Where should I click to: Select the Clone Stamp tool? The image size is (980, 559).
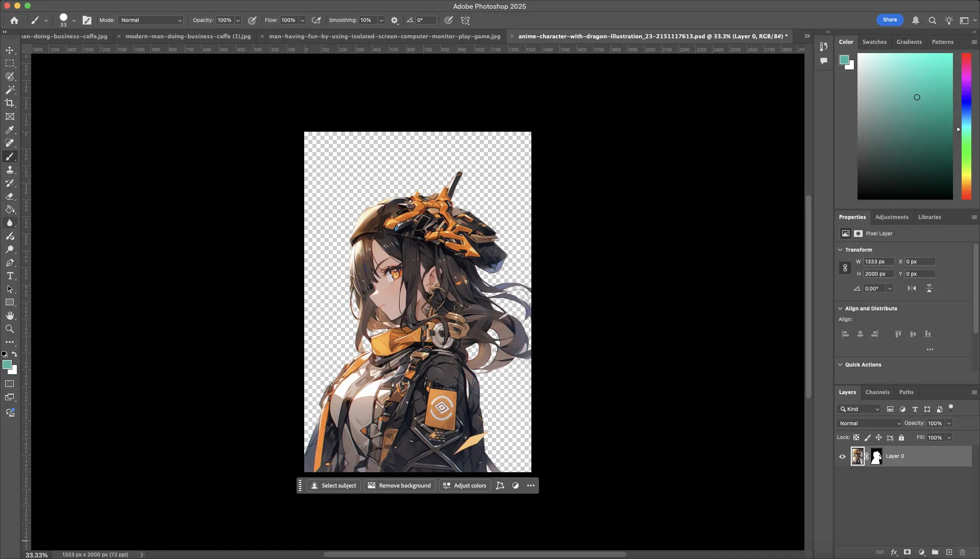tap(10, 170)
